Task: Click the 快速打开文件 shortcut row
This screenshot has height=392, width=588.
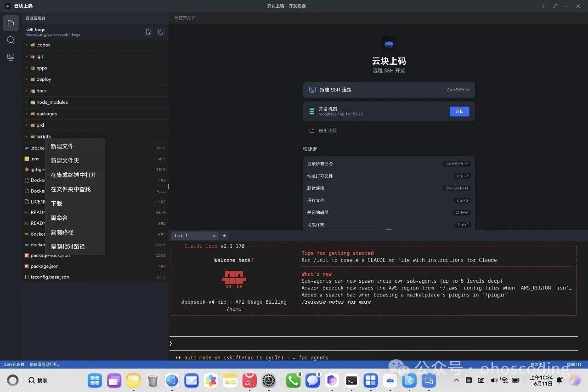Action: click(x=389, y=176)
